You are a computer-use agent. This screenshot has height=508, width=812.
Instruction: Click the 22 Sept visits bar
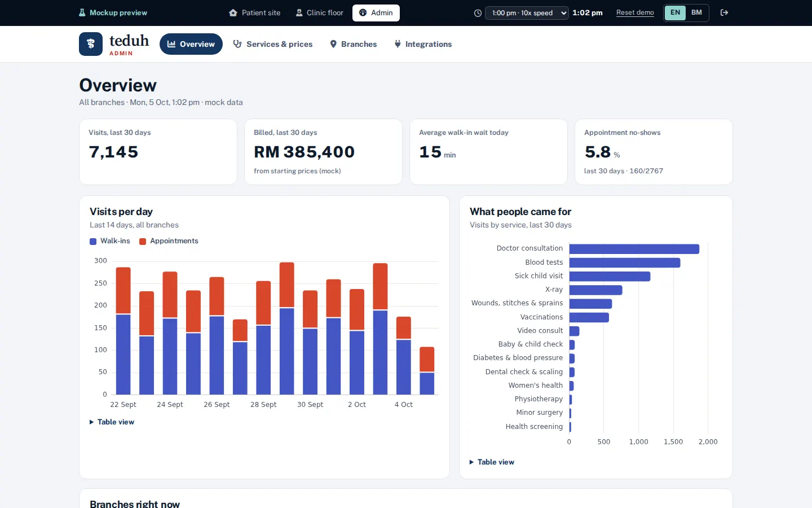point(123,331)
